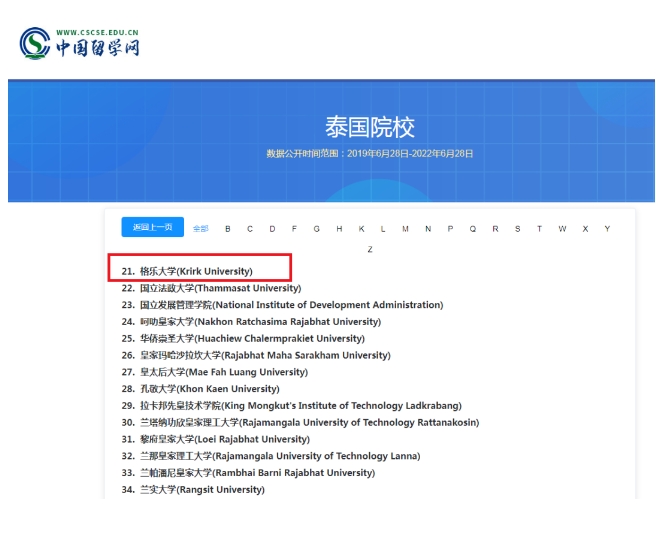This screenshot has width=656, height=559.
Task: Filter universities by letter L
Action: (x=383, y=229)
